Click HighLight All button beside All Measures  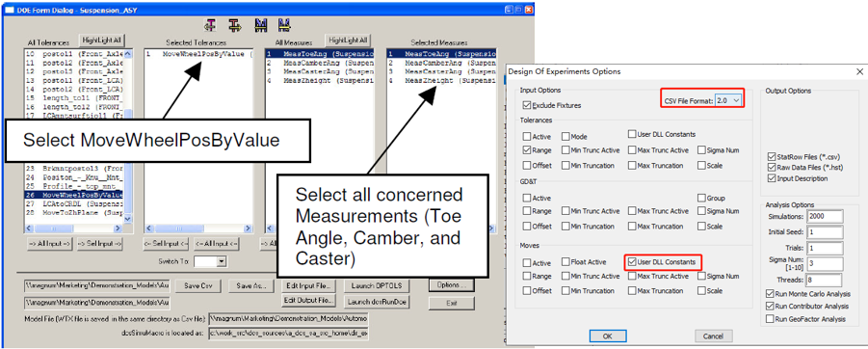pos(348,40)
